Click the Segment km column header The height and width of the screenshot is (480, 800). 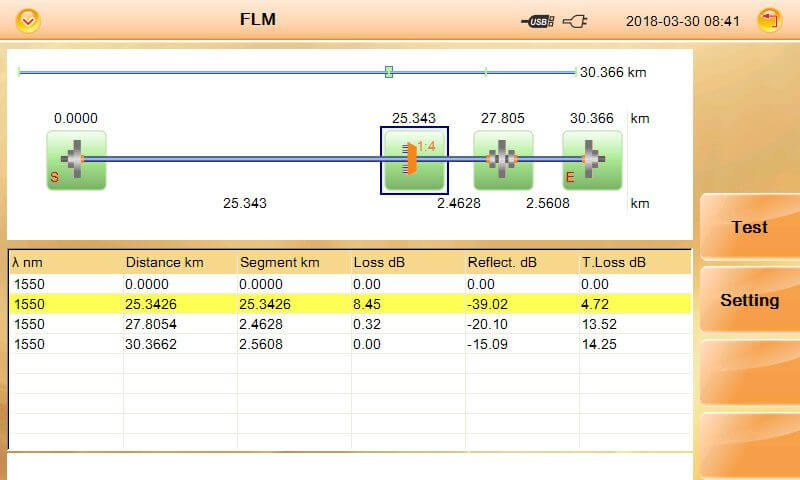280,262
